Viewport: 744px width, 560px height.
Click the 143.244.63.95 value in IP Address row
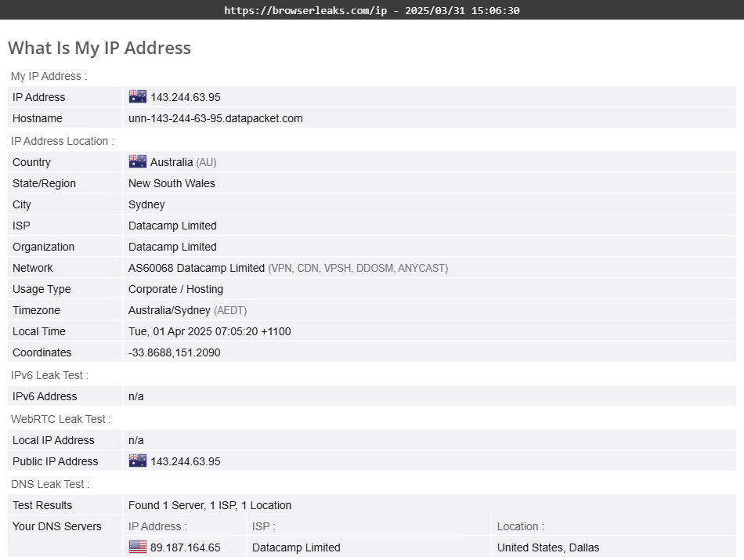point(185,97)
